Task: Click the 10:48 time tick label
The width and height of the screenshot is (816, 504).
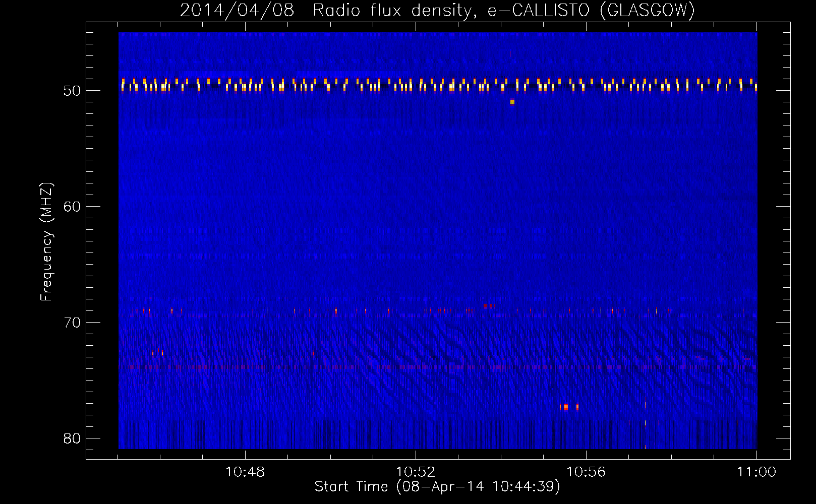Action: (x=245, y=472)
